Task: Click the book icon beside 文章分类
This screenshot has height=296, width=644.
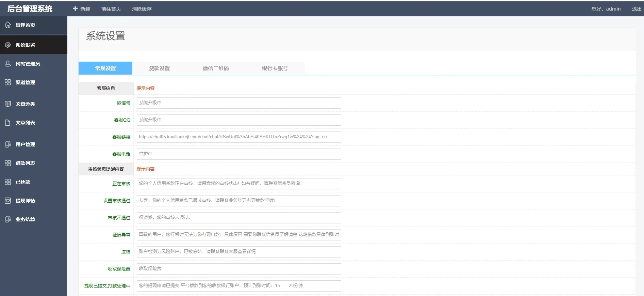Action: [8, 104]
